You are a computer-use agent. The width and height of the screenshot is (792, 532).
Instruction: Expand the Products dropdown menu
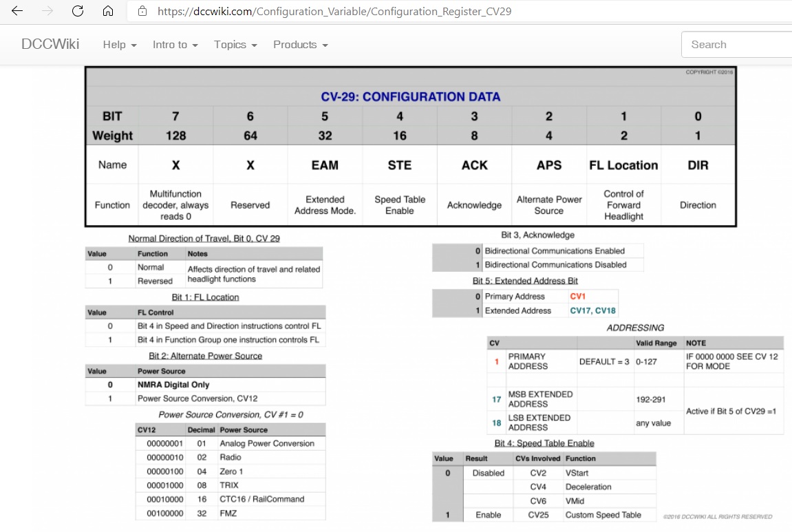coord(301,45)
